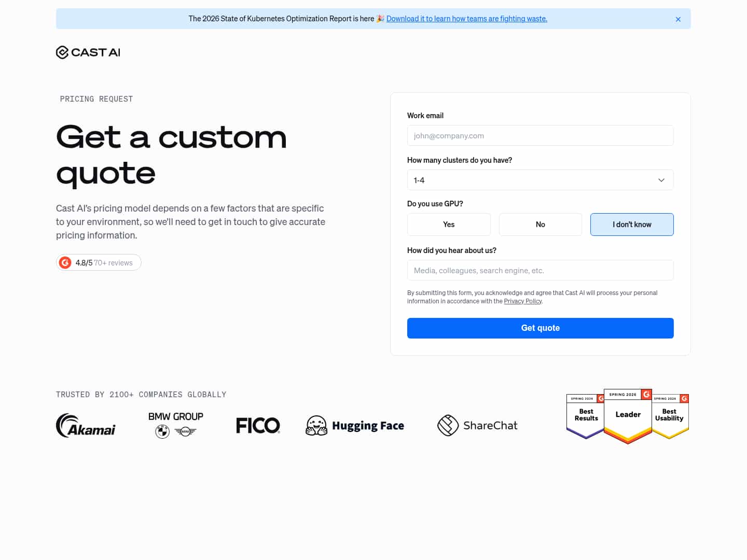Select Yes for GPU usage
747x560 pixels.
tap(449, 224)
